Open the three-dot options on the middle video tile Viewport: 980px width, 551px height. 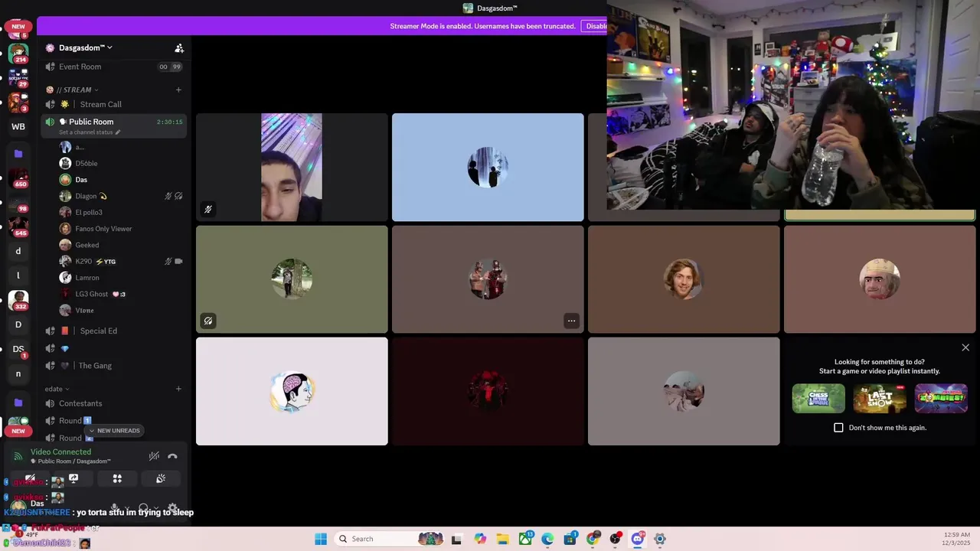point(571,321)
